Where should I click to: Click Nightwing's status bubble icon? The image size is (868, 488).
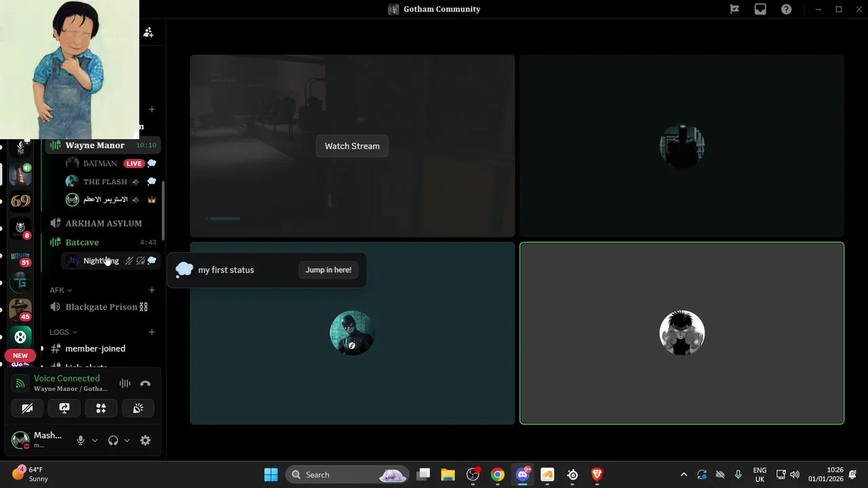point(152,261)
